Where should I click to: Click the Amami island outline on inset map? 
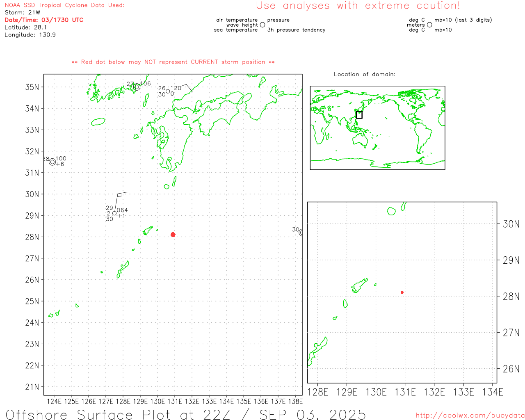tap(359, 286)
